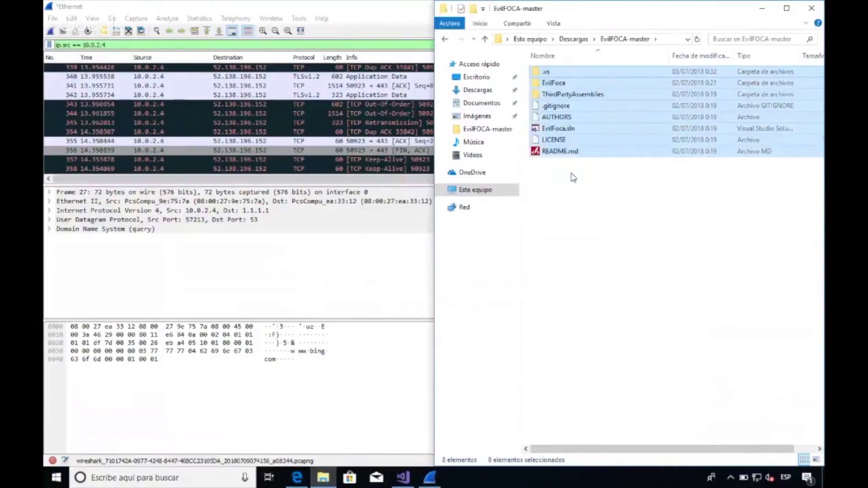The image size is (868, 488).
Task: Click Descargas in the address breadcrumb
Action: click(573, 39)
